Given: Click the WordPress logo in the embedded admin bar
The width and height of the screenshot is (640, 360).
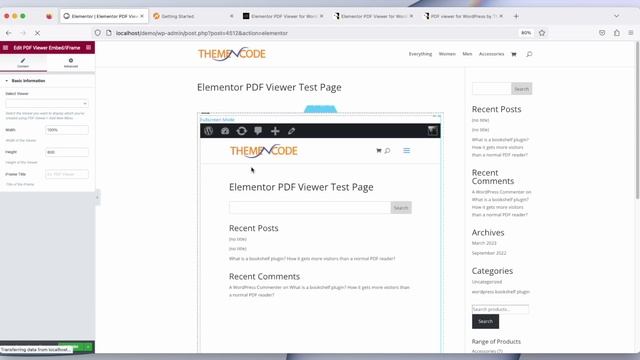Looking at the screenshot, I should point(209,131).
